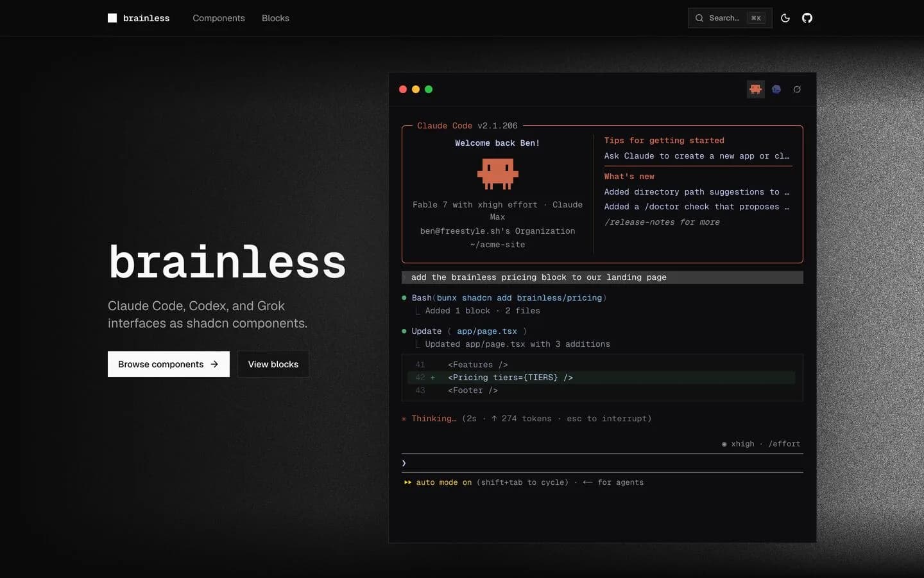The width and height of the screenshot is (924, 578).
Task: Click Browse components button
Action: click(x=169, y=364)
